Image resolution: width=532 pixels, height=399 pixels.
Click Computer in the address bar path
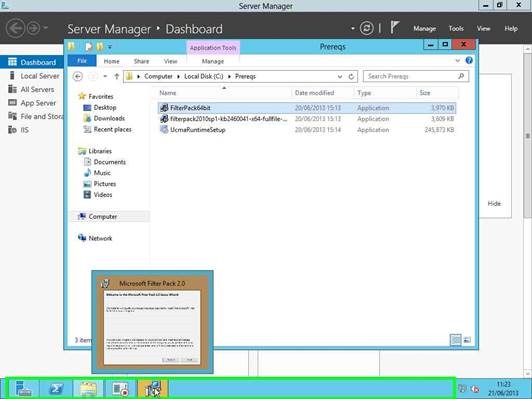[x=158, y=76]
